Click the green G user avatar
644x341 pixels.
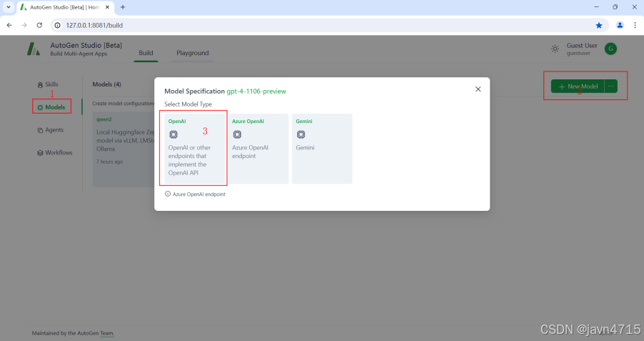(610, 49)
